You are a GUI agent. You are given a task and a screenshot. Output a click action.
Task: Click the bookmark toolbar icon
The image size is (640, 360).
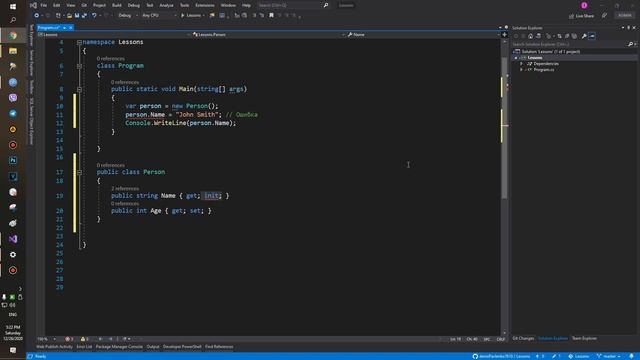click(x=271, y=16)
